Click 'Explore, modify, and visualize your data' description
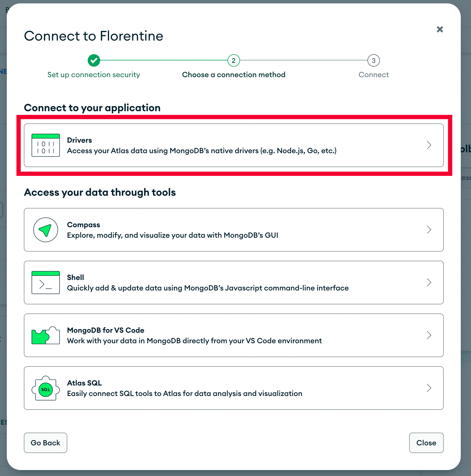The image size is (471, 476). tap(173, 235)
